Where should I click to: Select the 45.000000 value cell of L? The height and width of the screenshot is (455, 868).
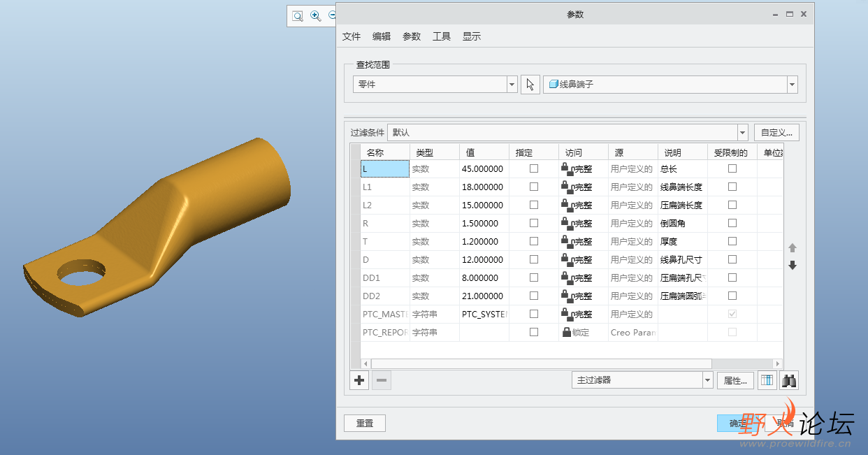[x=484, y=168]
